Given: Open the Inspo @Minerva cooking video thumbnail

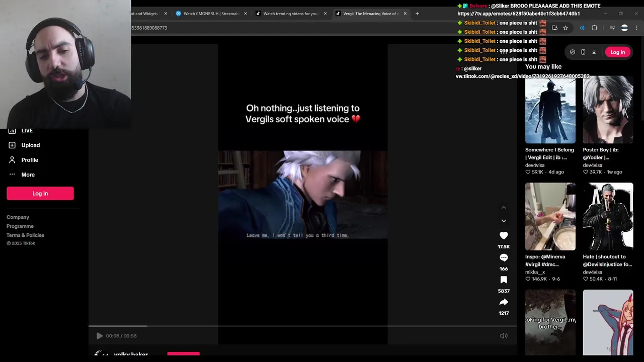Looking at the screenshot, I should click(550, 217).
